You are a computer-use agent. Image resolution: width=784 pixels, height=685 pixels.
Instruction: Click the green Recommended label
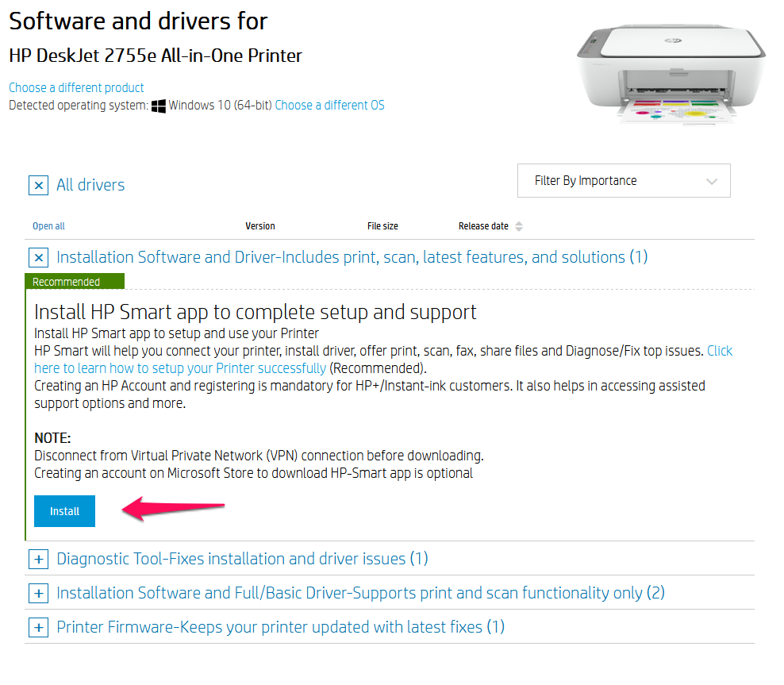(x=75, y=282)
